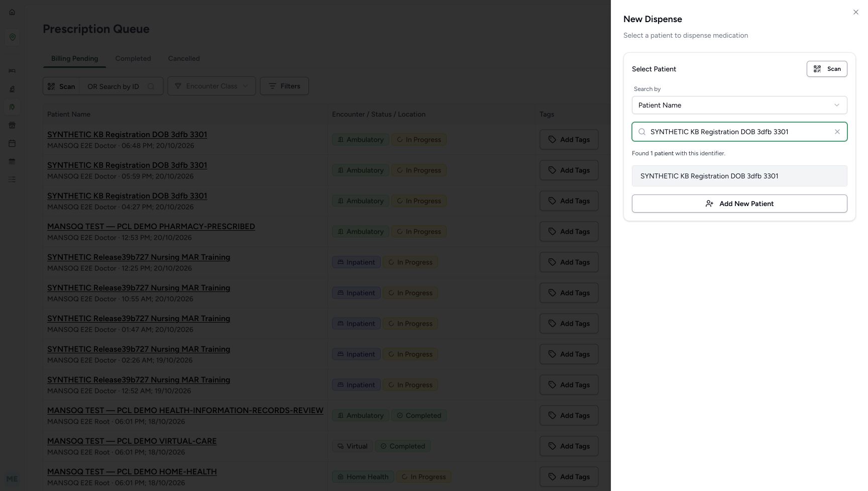Click the magnifier icon in patient search field
868x491 pixels.
pyautogui.click(x=641, y=132)
